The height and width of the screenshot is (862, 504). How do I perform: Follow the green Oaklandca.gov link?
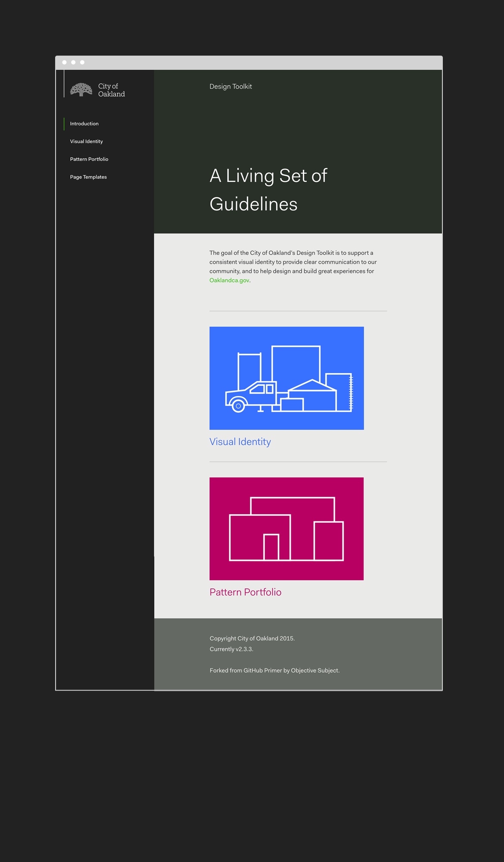pos(229,281)
